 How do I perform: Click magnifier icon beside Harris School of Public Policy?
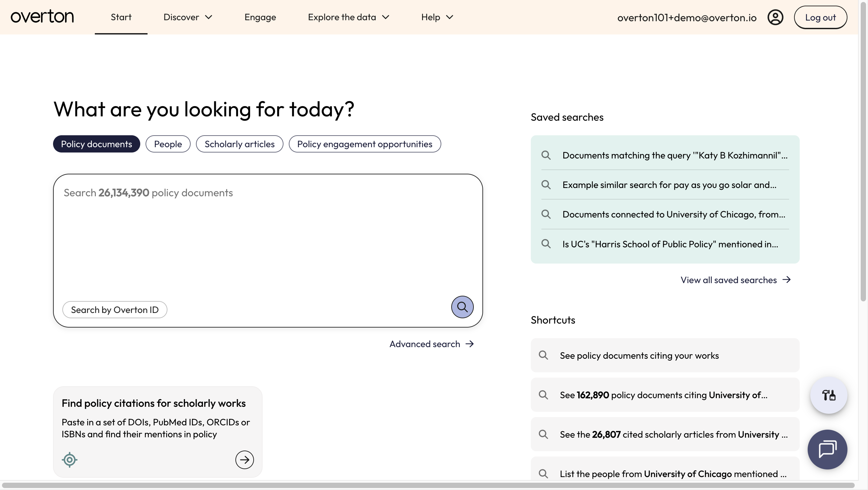click(546, 244)
